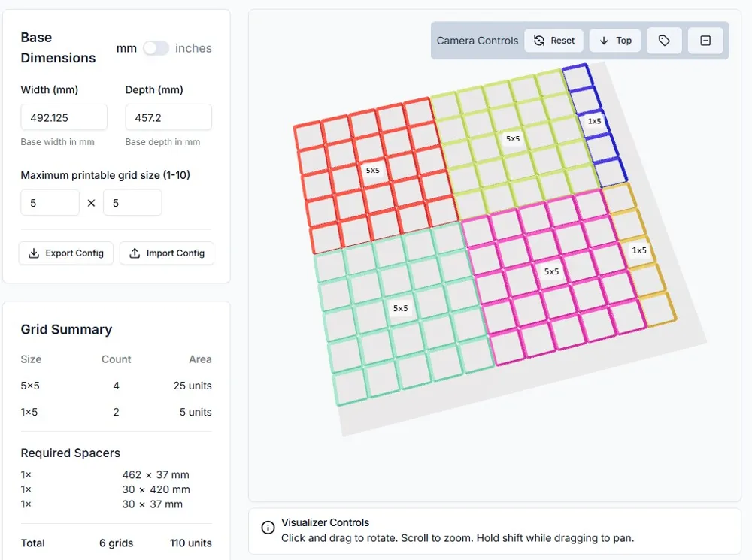Screen dimensions: 752x560
Task: Click the 1x5 label on the orange grid
Action: [639, 250]
